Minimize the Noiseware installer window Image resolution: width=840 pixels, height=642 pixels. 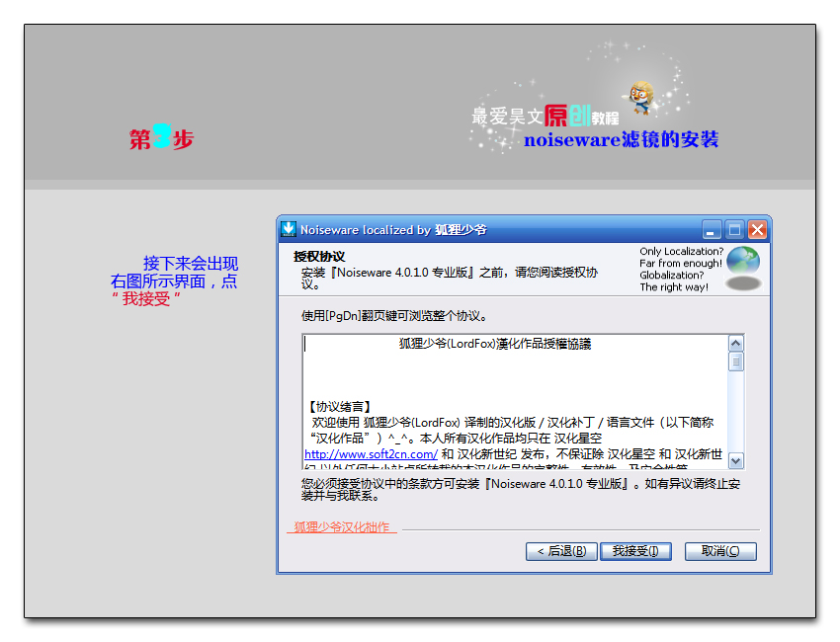click(x=712, y=230)
